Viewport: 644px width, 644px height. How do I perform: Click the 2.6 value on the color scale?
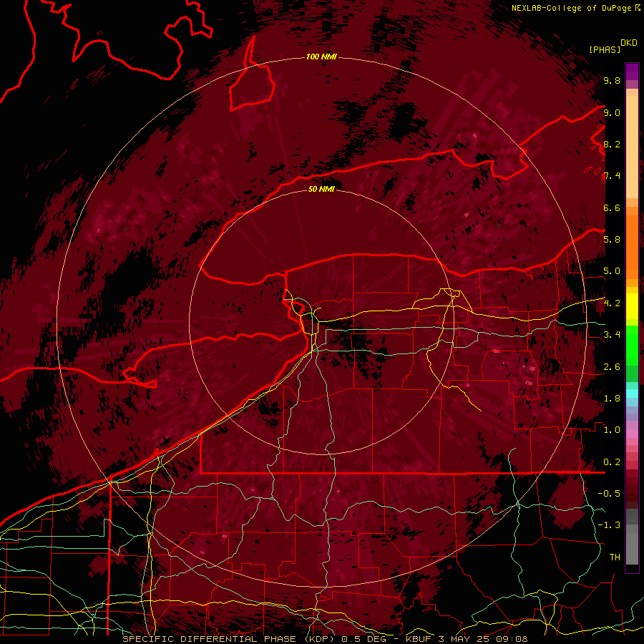612,366
